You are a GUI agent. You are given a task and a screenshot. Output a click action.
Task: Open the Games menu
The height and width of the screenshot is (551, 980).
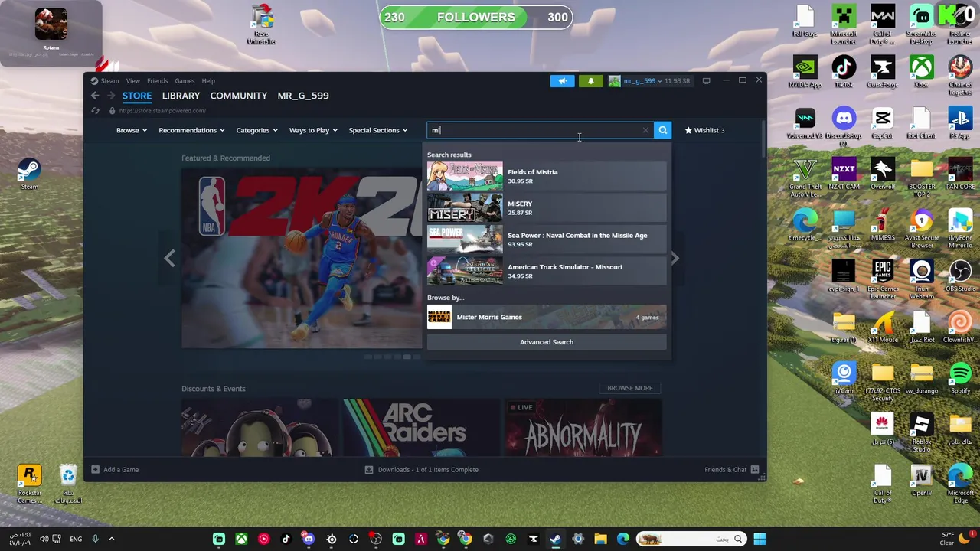point(185,80)
